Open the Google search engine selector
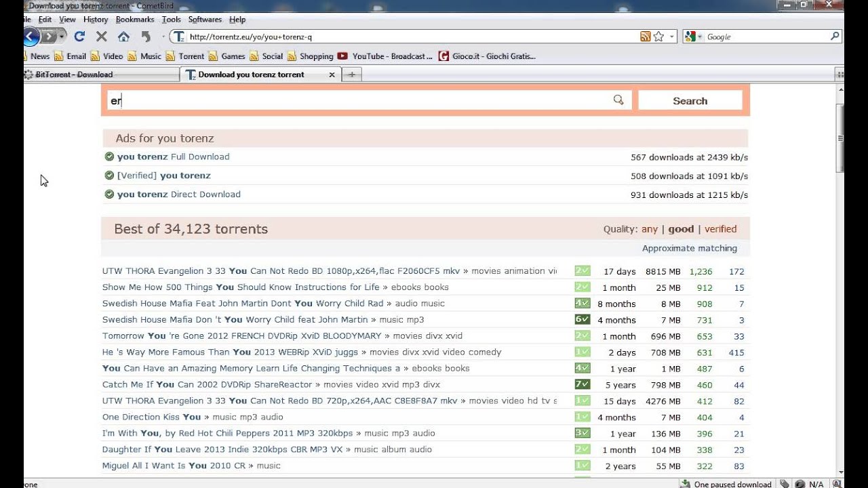Screen dimensions: 868x488 pos(694,37)
